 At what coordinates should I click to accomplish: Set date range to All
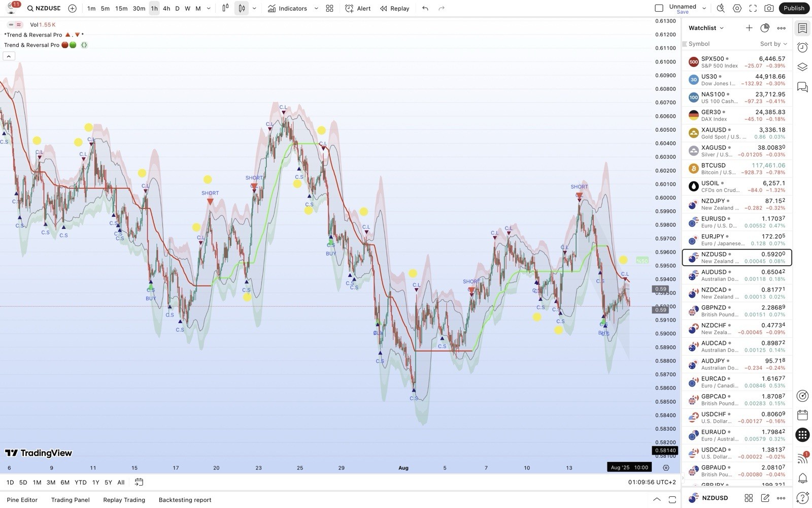pos(121,482)
